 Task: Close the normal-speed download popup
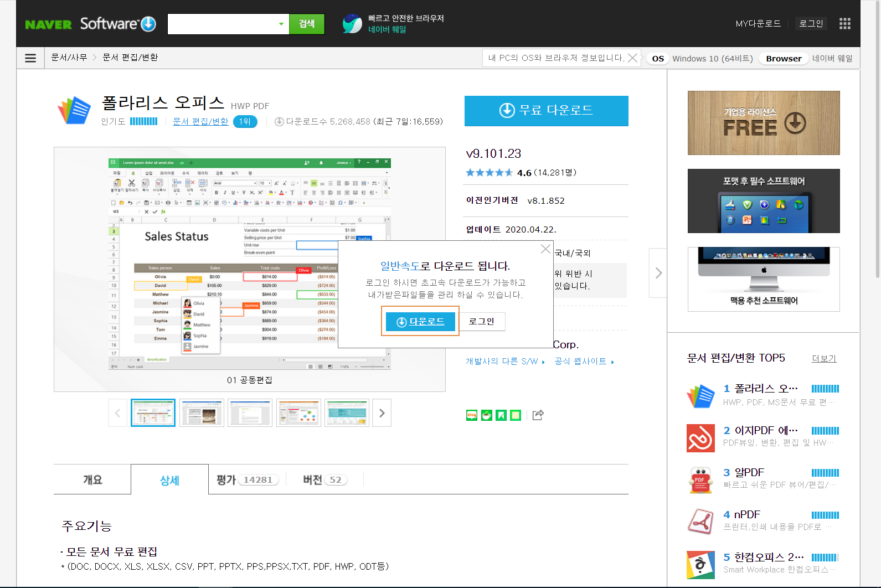click(x=545, y=249)
